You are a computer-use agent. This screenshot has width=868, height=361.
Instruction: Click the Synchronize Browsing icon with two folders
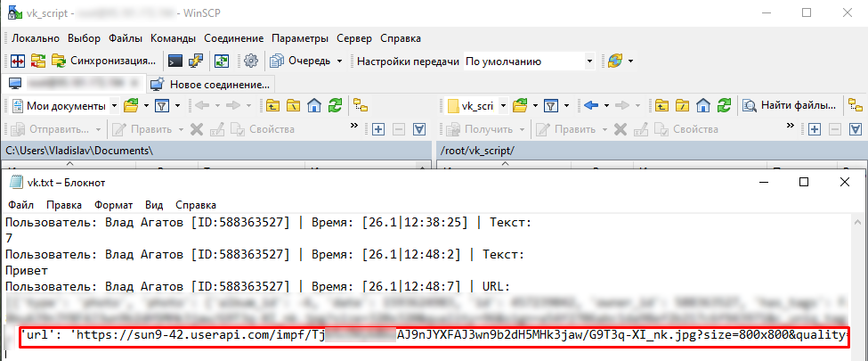pyautogui.click(x=37, y=61)
